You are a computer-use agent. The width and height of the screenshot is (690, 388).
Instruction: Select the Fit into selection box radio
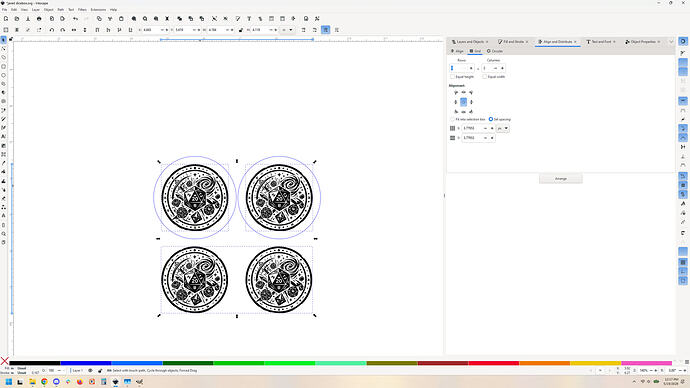click(x=452, y=119)
